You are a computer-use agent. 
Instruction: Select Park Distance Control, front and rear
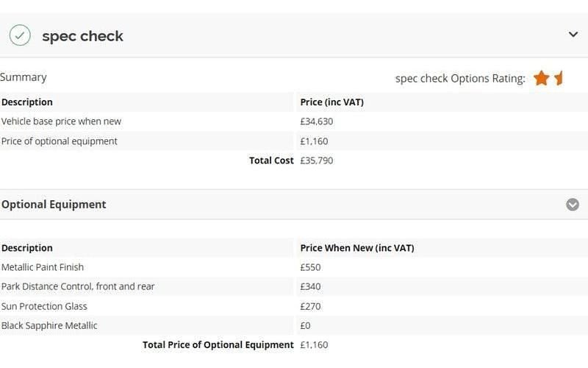78,286
